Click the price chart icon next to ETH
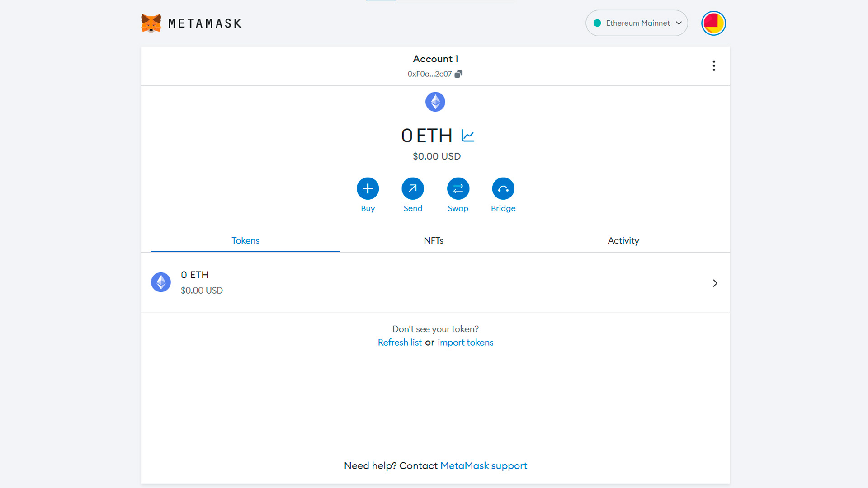 pyautogui.click(x=467, y=135)
